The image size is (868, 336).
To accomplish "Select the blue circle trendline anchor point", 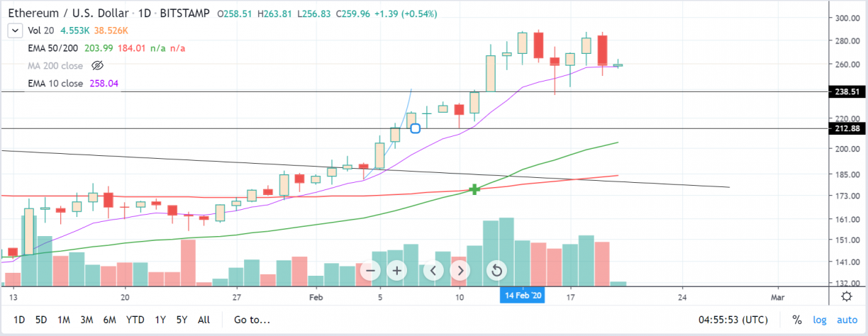I will click(x=416, y=128).
